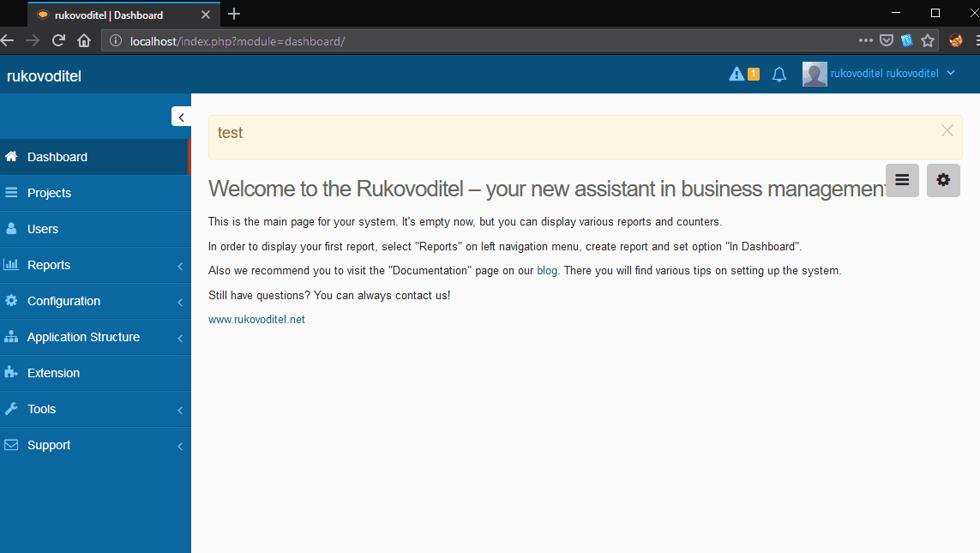This screenshot has width=980, height=553.
Task: Click the Extension puzzle icon
Action: (11, 372)
